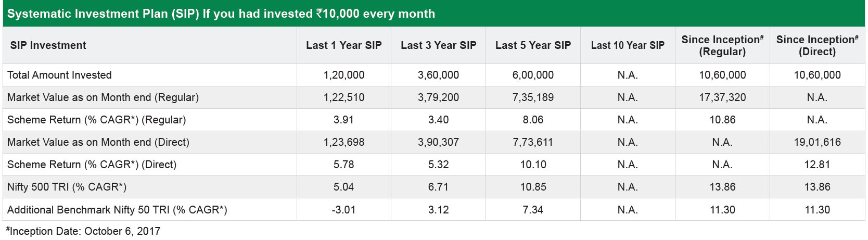Click the Last 1 Year SIP header
This screenshot has width=868, height=240.
tap(344, 45)
